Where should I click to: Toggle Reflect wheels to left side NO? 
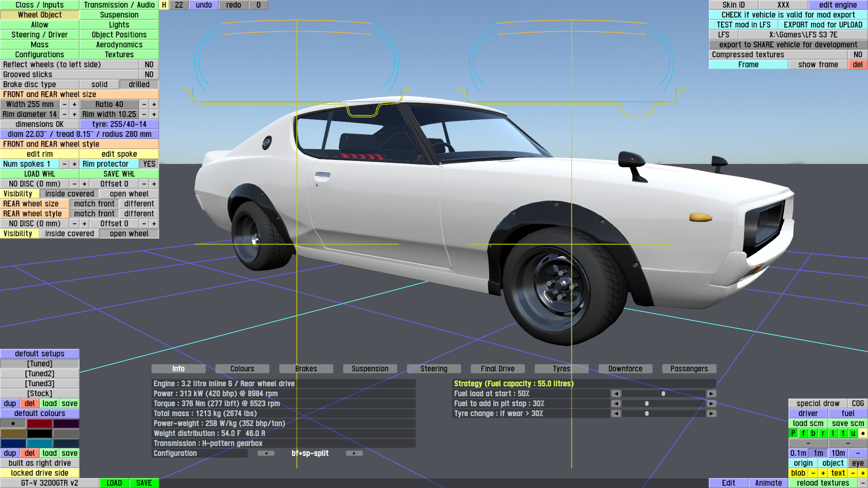coord(149,65)
